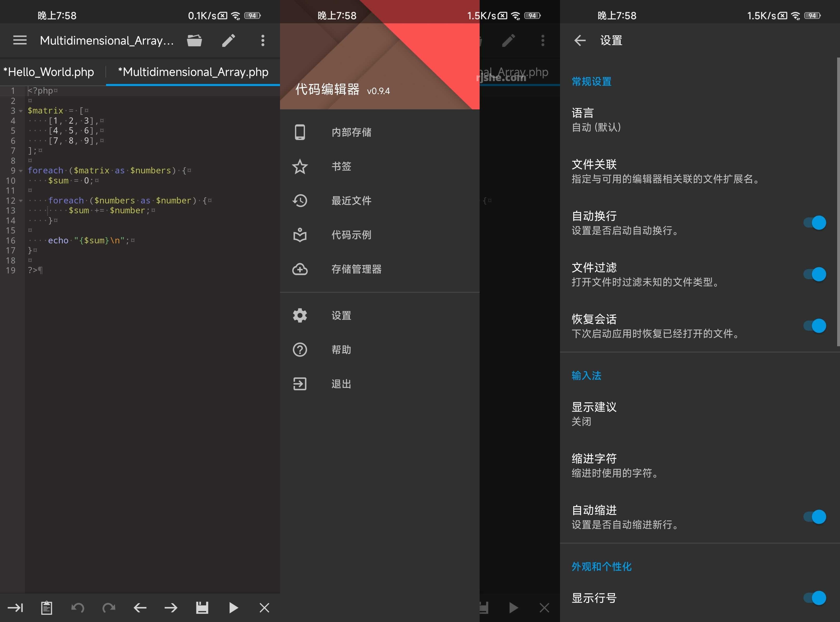Turn off 恢复会话 session restore
The width and height of the screenshot is (840, 622).
pos(815,326)
